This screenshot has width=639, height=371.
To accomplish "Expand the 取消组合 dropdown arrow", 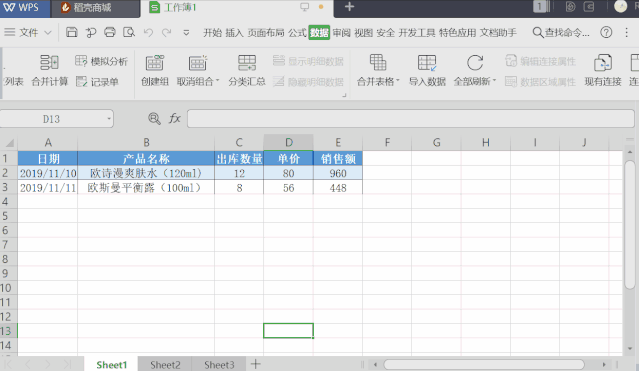I will pos(218,80).
